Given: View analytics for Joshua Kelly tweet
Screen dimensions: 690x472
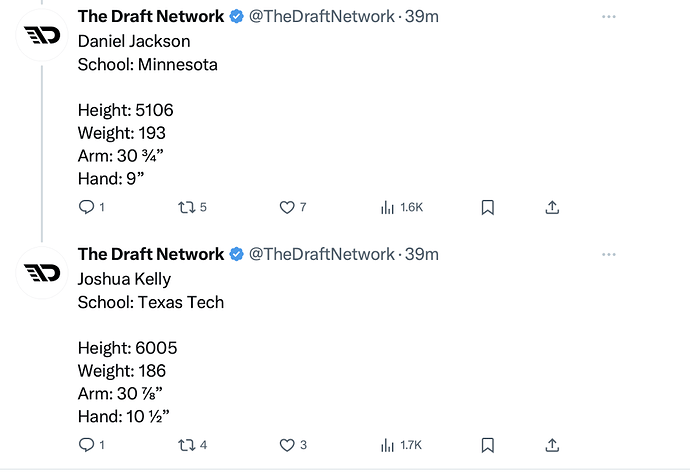Looking at the screenshot, I should pos(387,444).
